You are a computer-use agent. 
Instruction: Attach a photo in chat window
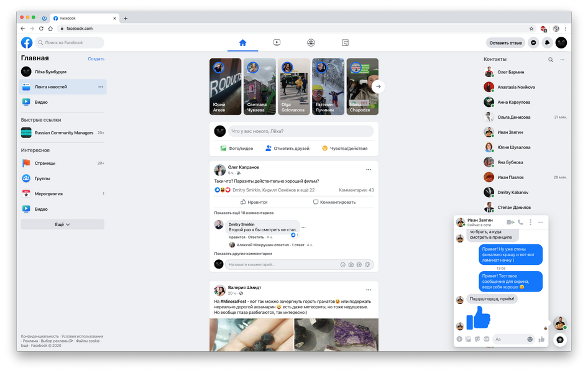point(469,339)
